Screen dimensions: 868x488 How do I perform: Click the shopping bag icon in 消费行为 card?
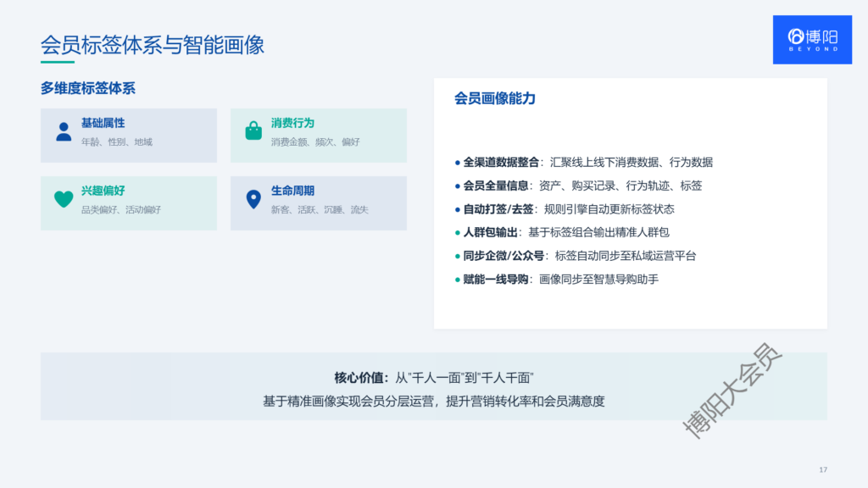[253, 130]
